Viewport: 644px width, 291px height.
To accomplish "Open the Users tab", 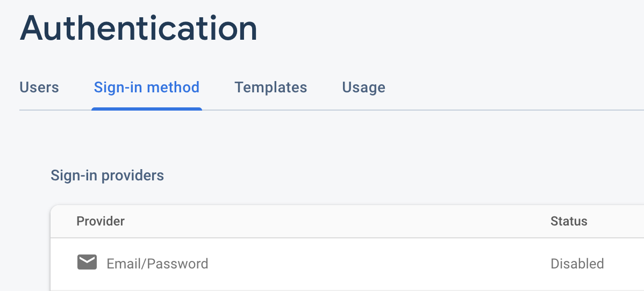I will pos(39,87).
